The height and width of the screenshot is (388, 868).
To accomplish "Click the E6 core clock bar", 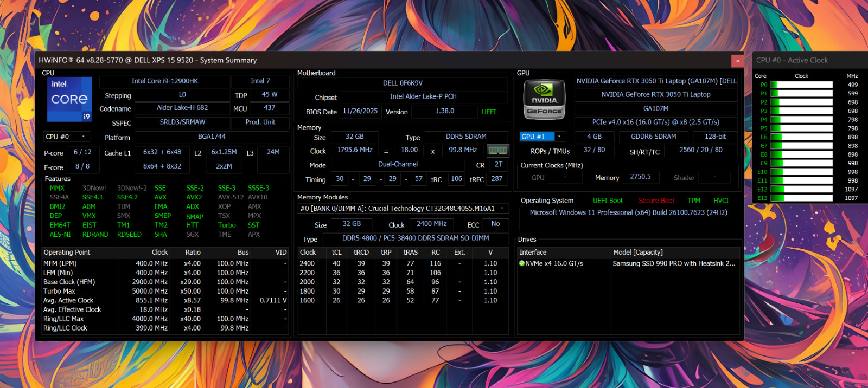I will (x=801, y=137).
